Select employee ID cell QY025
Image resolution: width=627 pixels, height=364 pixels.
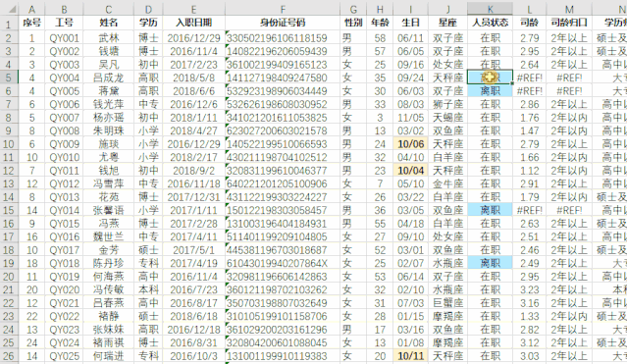pyautogui.click(x=64, y=355)
